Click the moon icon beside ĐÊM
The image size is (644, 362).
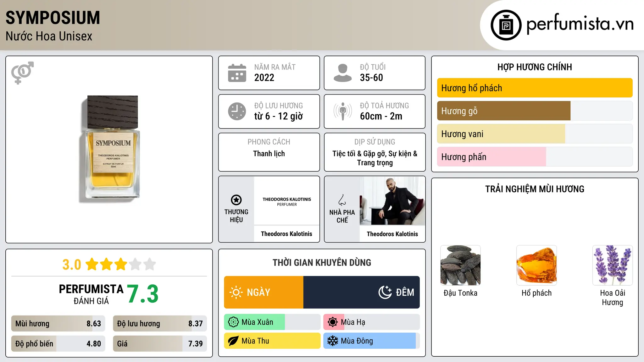click(x=385, y=292)
